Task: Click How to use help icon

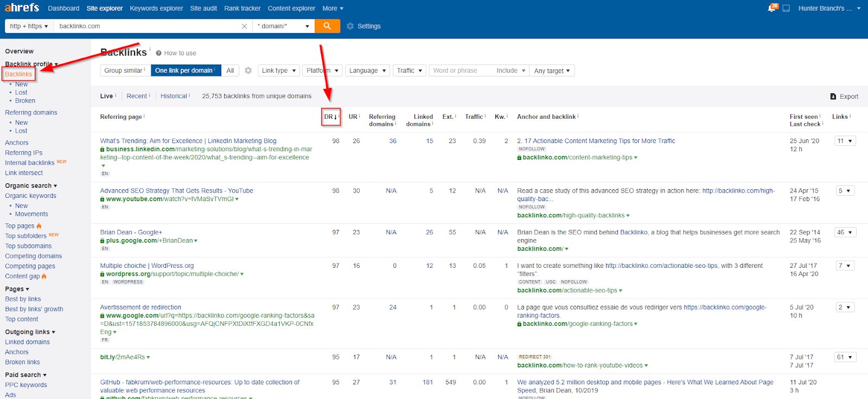Action: [x=159, y=53]
